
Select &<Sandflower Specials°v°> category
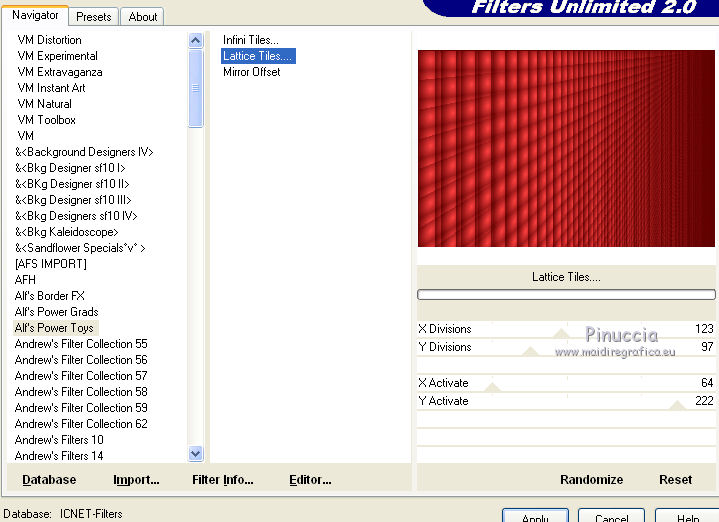pyautogui.click(x=80, y=248)
